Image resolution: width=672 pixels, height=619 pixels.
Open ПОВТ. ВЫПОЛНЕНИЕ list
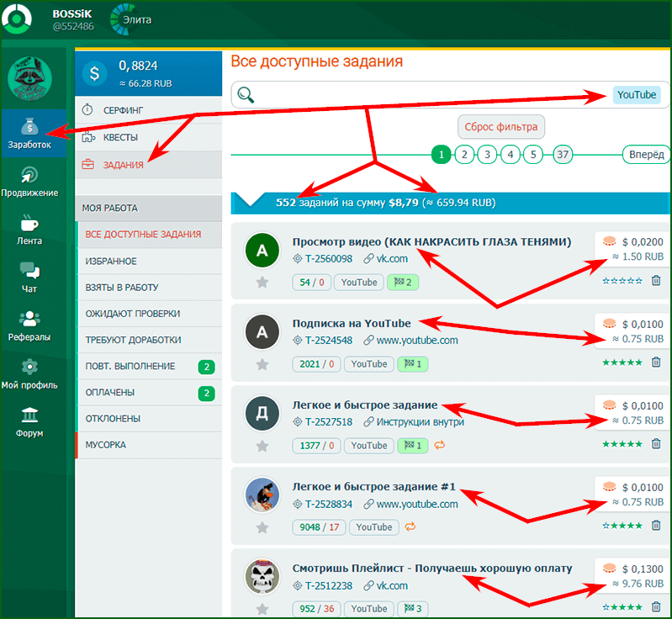coord(150,366)
